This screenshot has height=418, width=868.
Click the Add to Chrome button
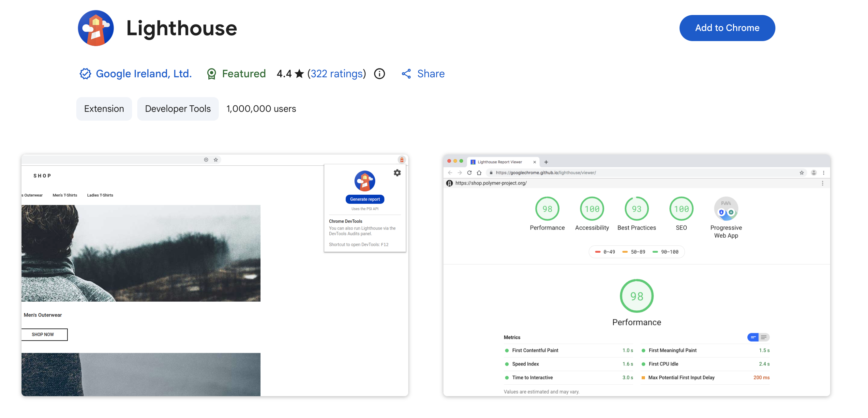727,28
